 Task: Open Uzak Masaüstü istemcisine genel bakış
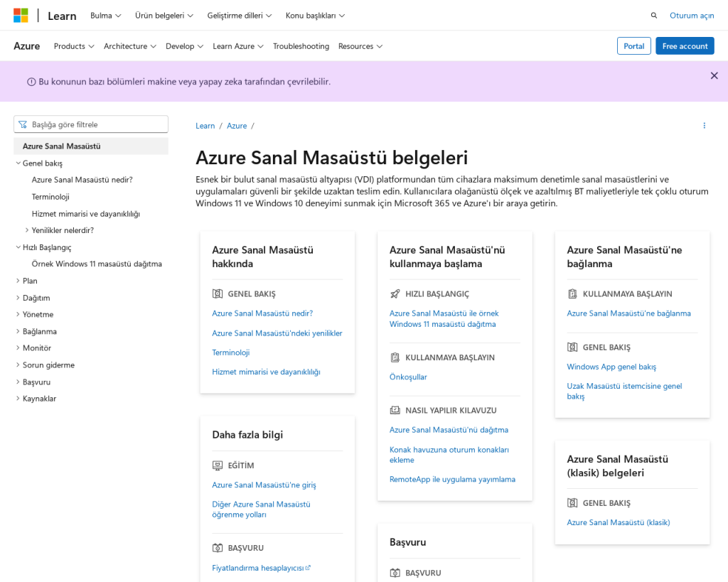point(624,391)
